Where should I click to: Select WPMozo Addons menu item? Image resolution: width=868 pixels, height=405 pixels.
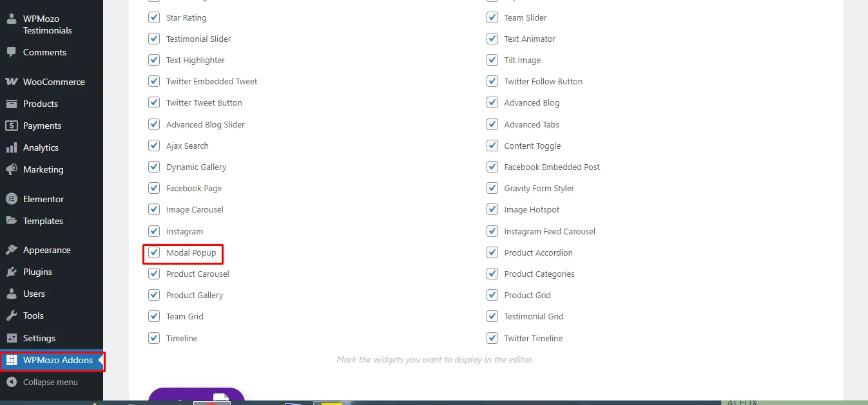point(52,360)
